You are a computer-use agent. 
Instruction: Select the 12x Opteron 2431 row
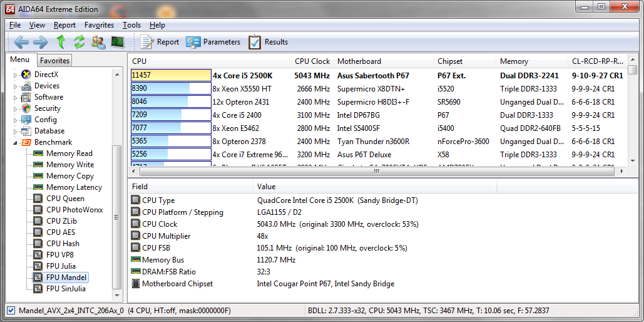[378, 102]
